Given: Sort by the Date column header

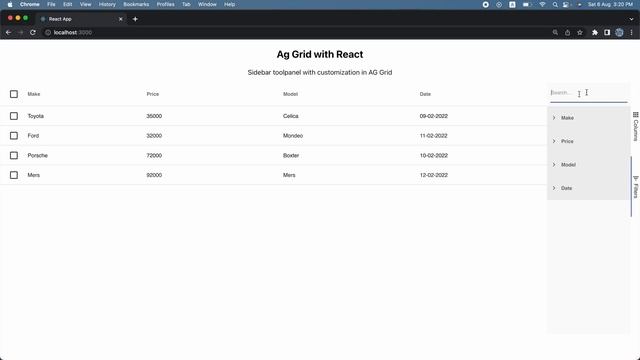Looking at the screenshot, I should (425, 94).
